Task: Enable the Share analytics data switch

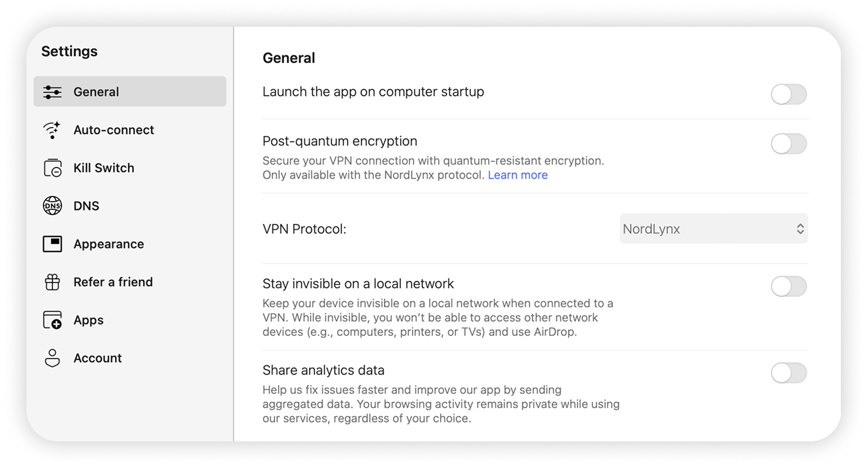Action: [x=789, y=373]
